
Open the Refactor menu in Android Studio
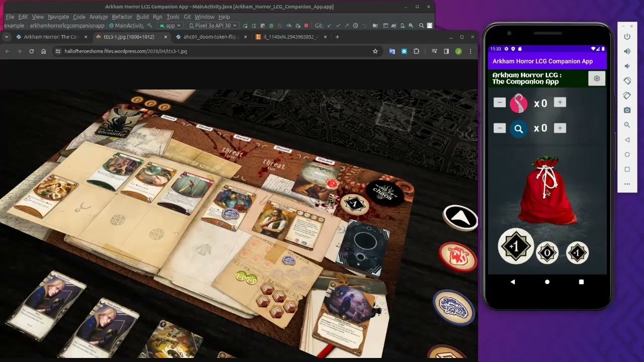(x=122, y=17)
